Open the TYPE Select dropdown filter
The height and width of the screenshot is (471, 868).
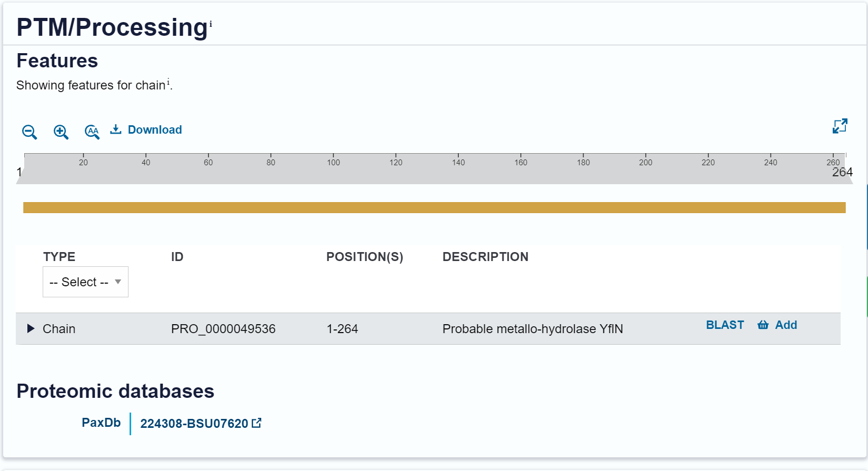click(85, 282)
